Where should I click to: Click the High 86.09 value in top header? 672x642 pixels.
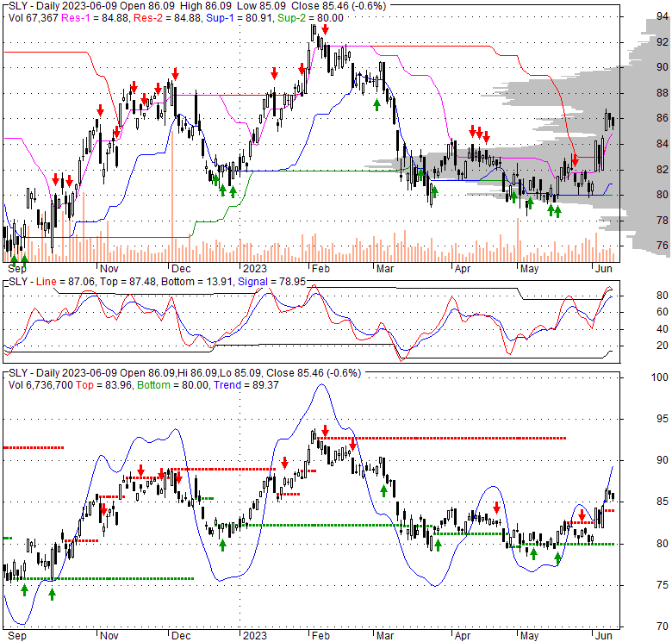206,6
